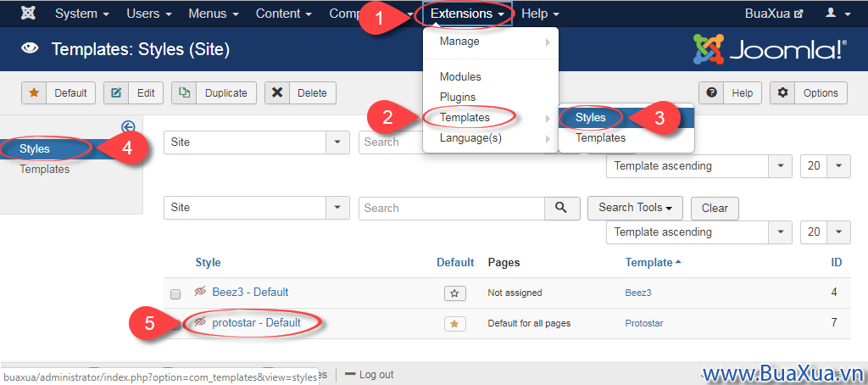This screenshot has width=868, height=385.
Task: Click protostar gold default star icon
Action: pos(454,324)
